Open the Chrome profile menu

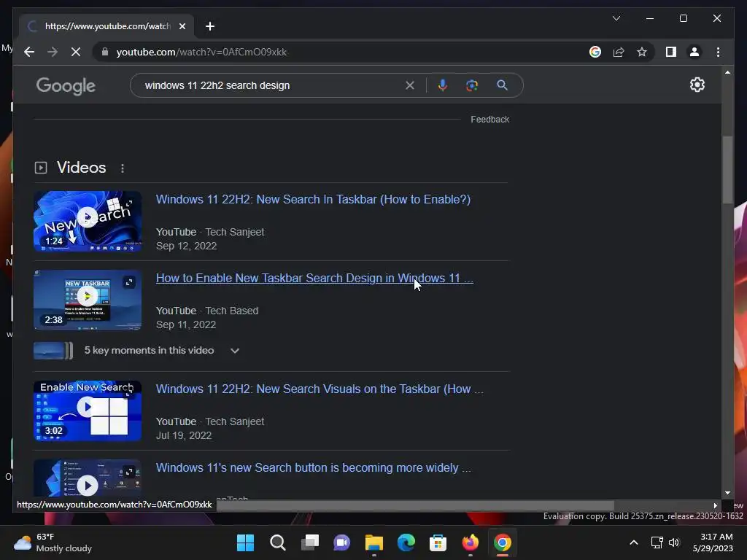coord(694,52)
